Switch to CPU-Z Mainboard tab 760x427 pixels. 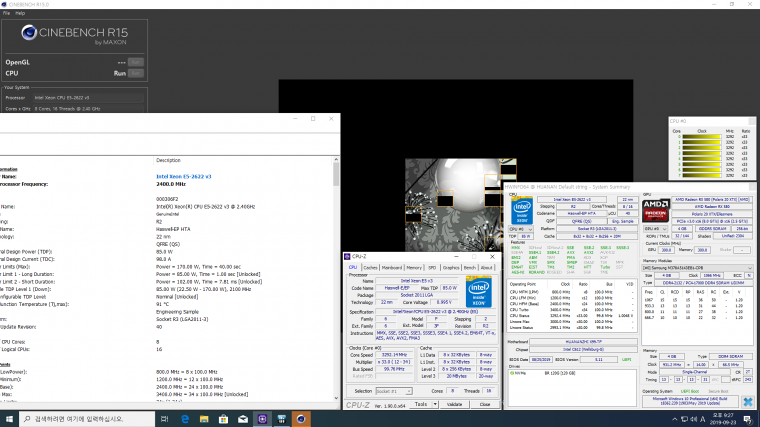pos(392,268)
